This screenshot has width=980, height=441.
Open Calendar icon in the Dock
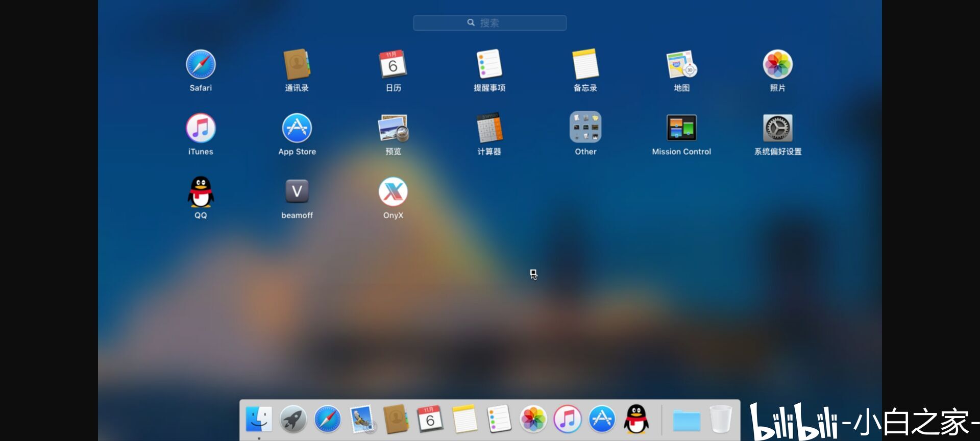coord(430,420)
